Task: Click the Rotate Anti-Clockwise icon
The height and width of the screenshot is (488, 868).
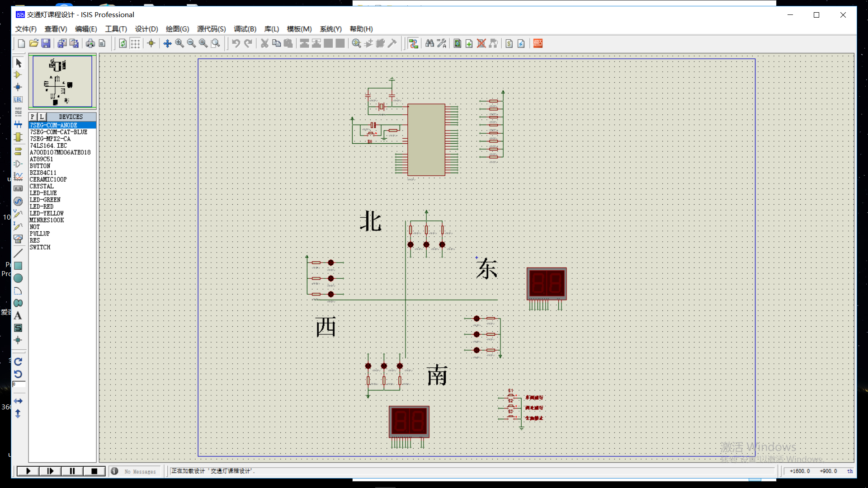Action: pos(18,374)
